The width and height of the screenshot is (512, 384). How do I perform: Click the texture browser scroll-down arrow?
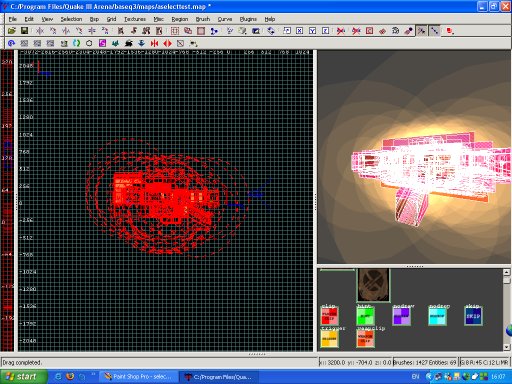(x=506, y=347)
